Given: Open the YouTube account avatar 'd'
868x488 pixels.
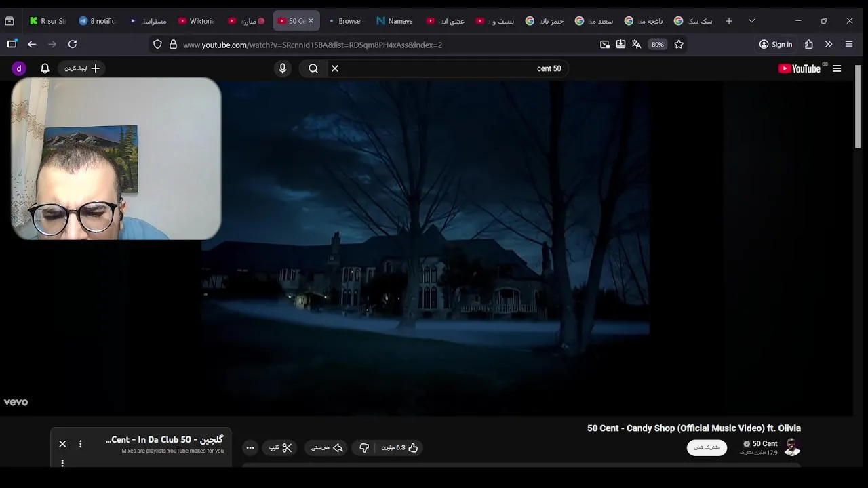Looking at the screenshot, I should click(19, 68).
